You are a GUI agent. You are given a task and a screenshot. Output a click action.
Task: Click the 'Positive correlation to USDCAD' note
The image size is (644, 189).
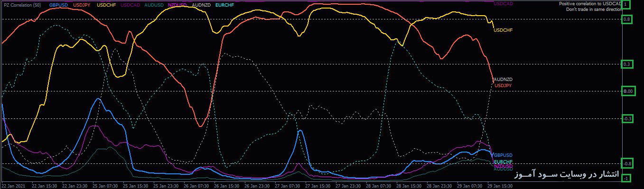[590, 4]
